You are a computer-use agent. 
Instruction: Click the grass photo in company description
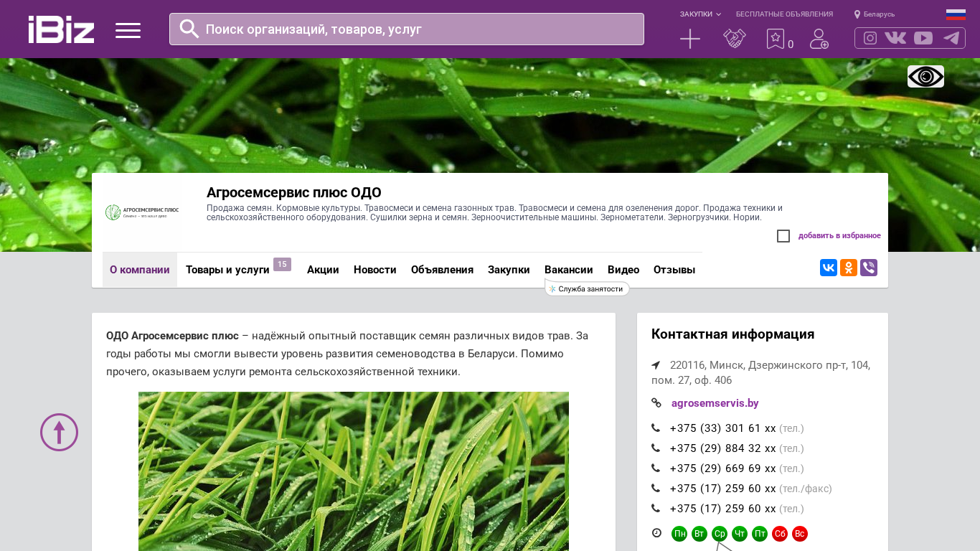(x=354, y=471)
